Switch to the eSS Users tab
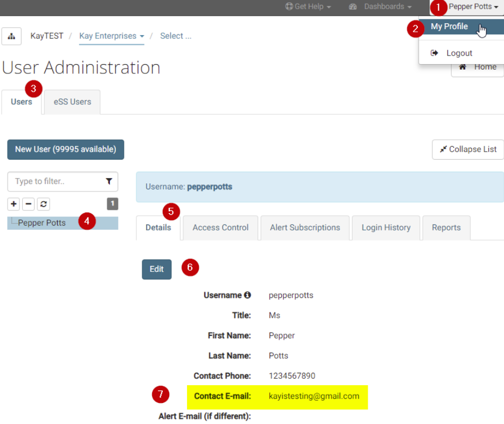This screenshot has width=504, height=424. pyautogui.click(x=72, y=101)
